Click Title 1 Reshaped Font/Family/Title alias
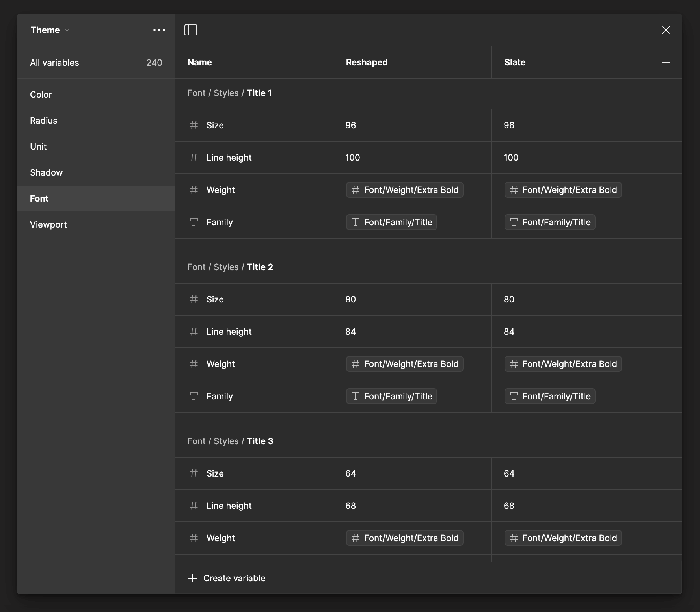 point(391,222)
